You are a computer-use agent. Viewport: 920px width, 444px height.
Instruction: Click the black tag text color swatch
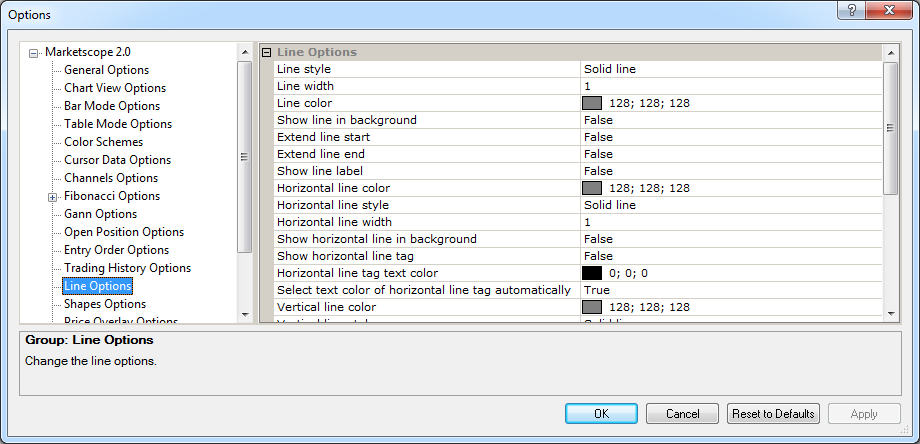click(592, 273)
